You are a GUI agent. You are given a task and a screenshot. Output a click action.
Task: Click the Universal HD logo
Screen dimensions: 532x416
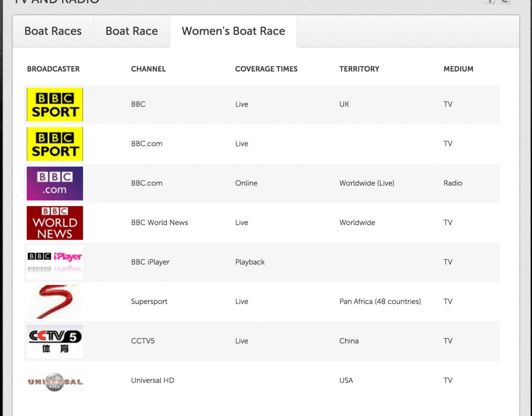pos(55,381)
